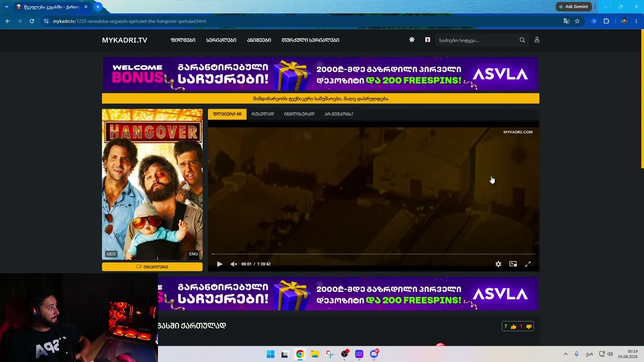Click the yellow technical works notice bar
The height and width of the screenshot is (362, 644).
(x=320, y=99)
